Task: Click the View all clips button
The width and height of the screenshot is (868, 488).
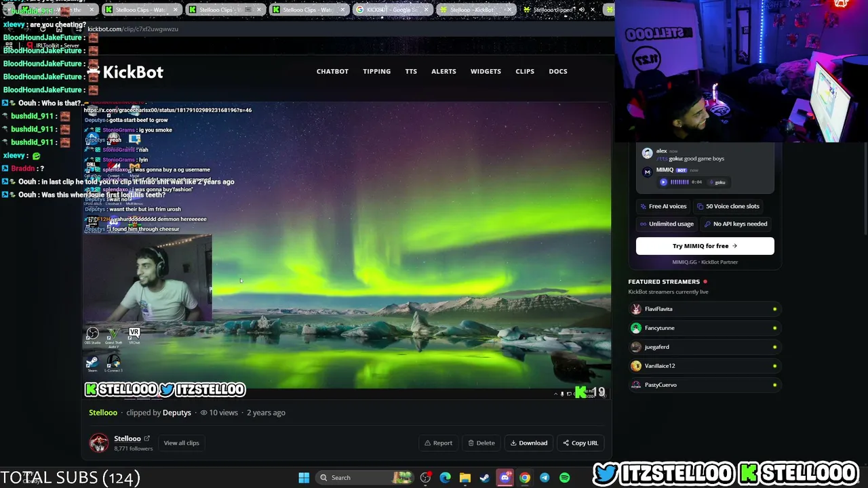Action: pyautogui.click(x=181, y=443)
